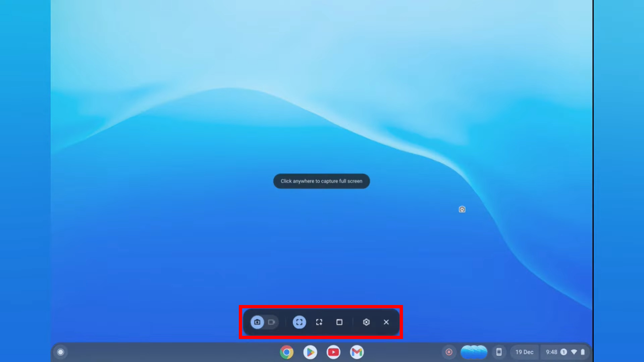Open YouTube from the shelf
644x362 pixels.
tap(333, 352)
